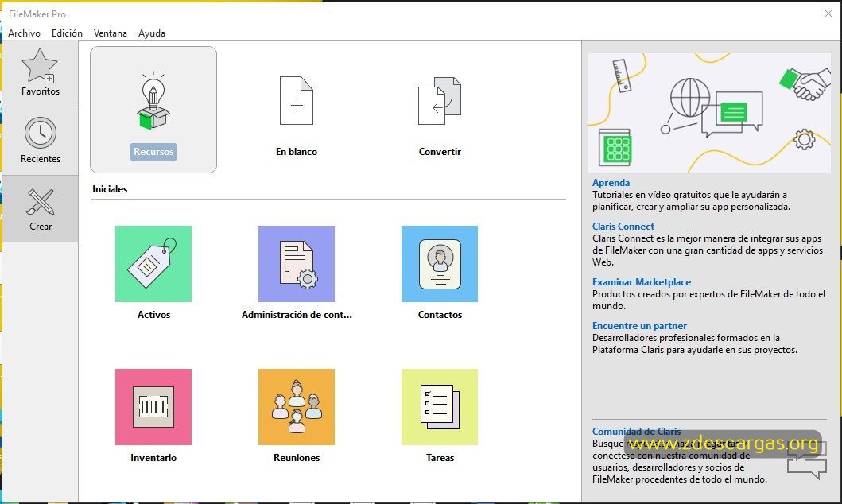
Task: Open the Activos starter tag icon
Action: coord(153,264)
